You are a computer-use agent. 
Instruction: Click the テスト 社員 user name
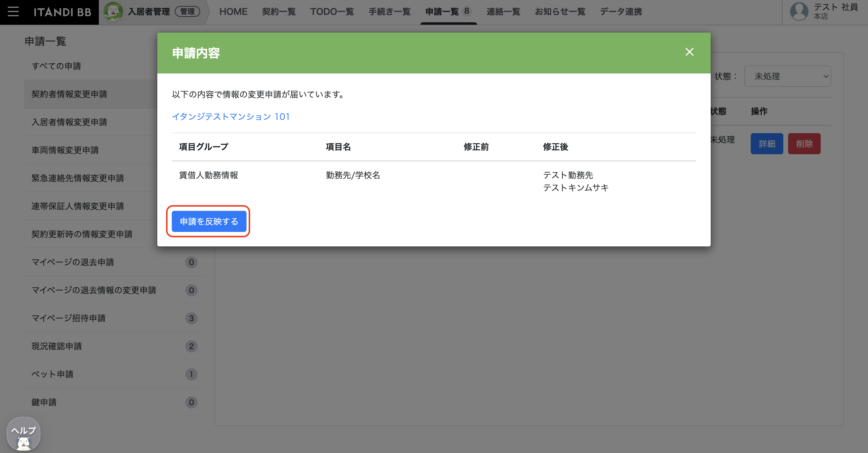coord(836,7)
